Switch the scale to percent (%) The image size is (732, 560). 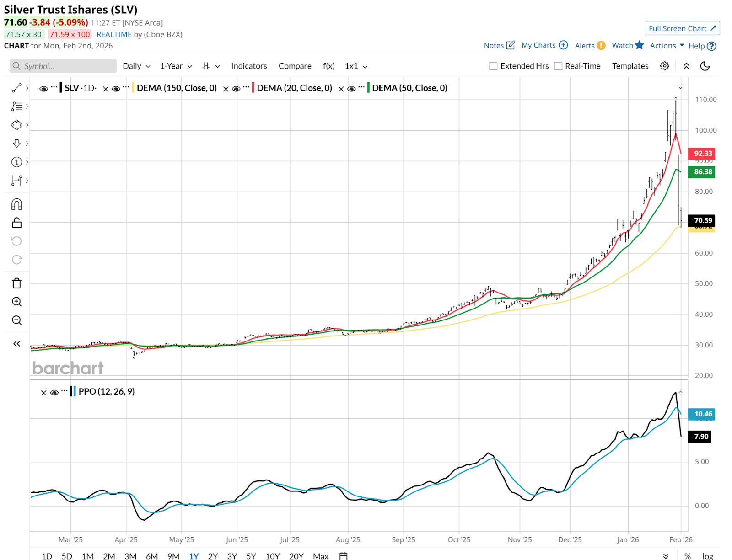688,556
